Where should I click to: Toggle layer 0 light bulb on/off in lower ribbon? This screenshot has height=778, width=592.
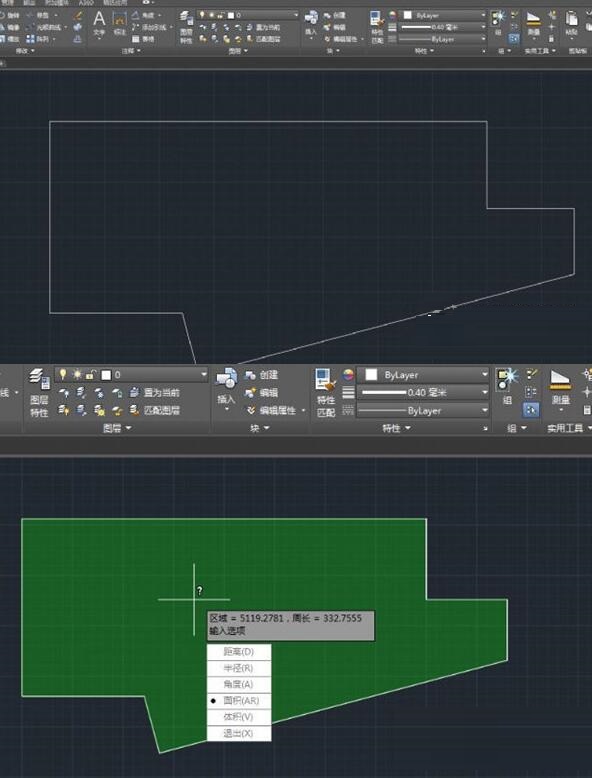click(x=63, y=375)
